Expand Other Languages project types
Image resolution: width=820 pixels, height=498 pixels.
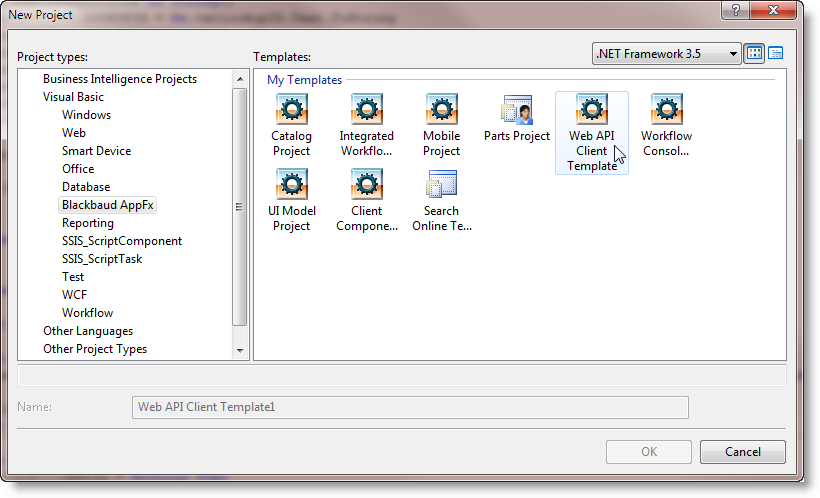88,331
